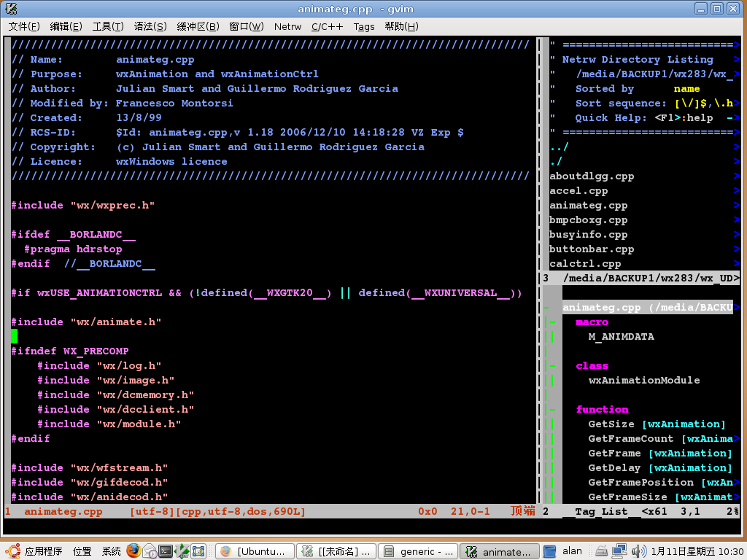Click the animate... taskbar window button
This screenshot has height=560, width=747.
point(500,551)
